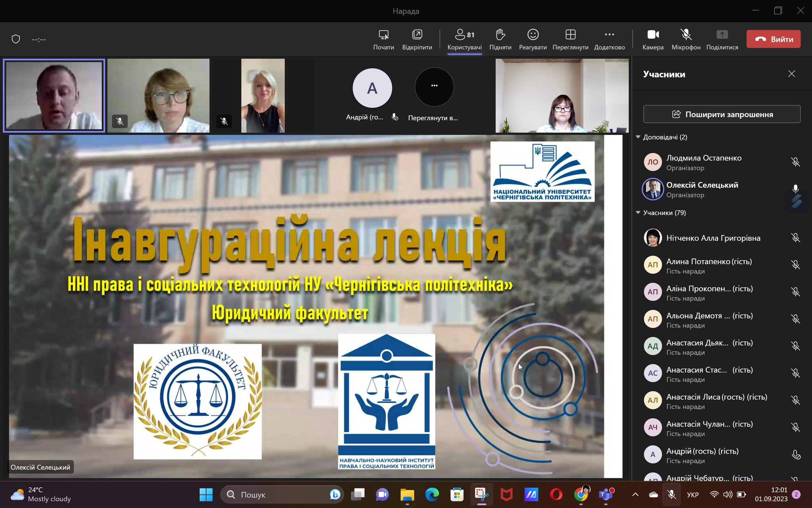Click the Андрій avatar tile with letter A
Image resolution: width=812 pixels, height=508 pixels.
tap(372, 88)
